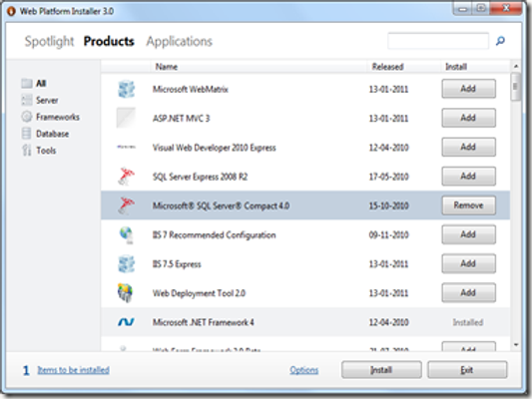Switch to the Spotlight tab

pos(49,41)
